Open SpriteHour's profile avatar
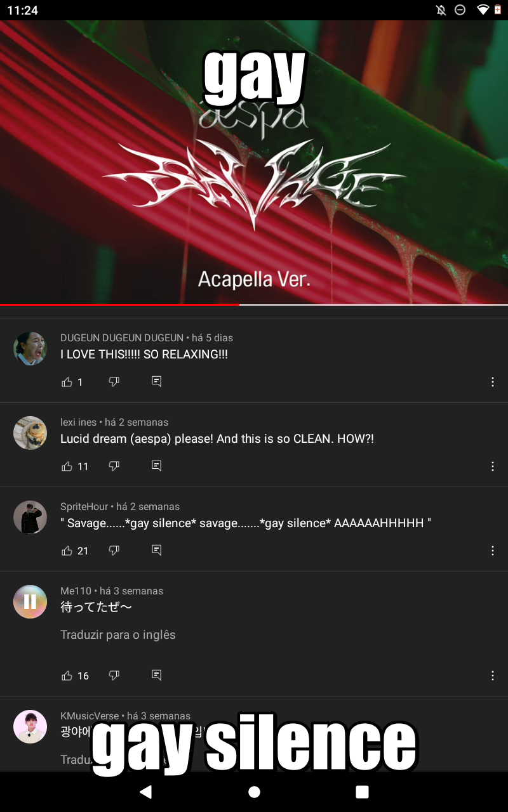 click(x=30, y=517)
